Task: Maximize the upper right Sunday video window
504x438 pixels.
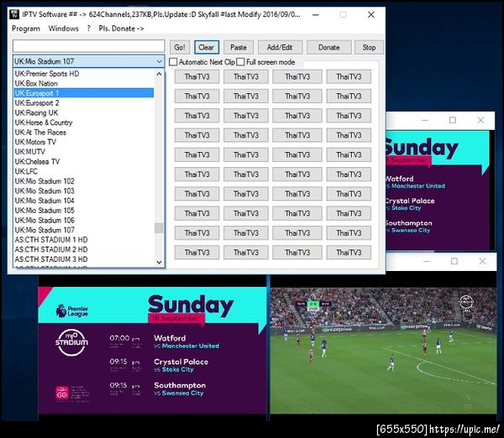Action: coord(453,120)
